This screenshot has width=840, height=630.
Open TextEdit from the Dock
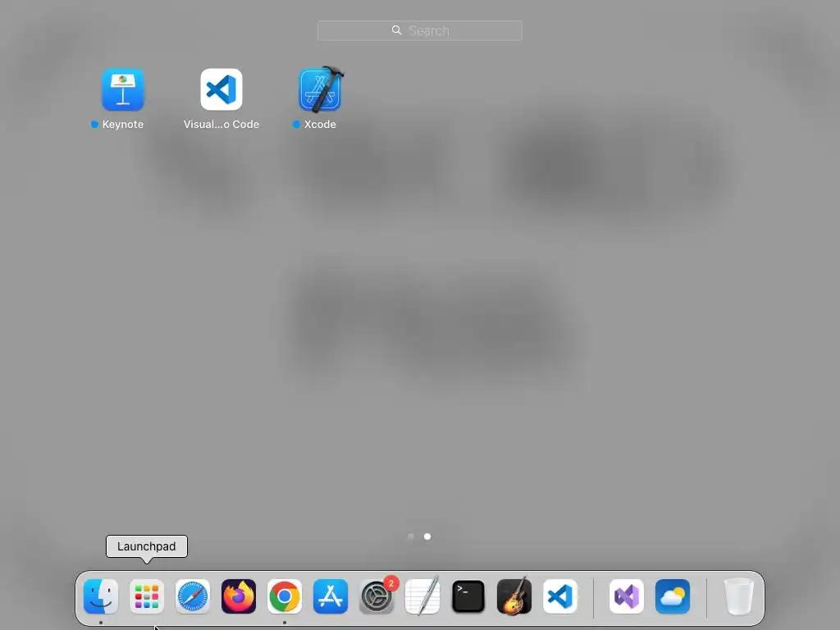pos(422,596)
